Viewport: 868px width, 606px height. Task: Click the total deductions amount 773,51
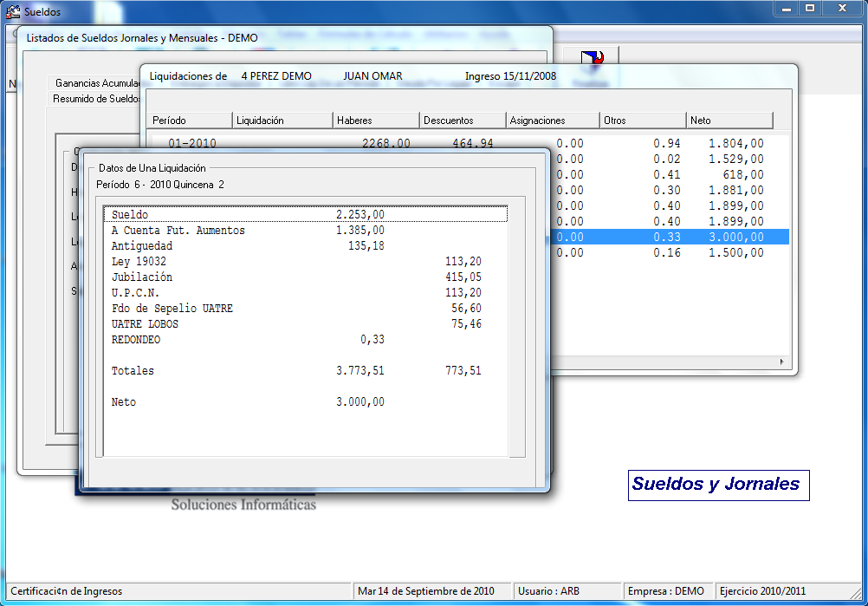463,370
